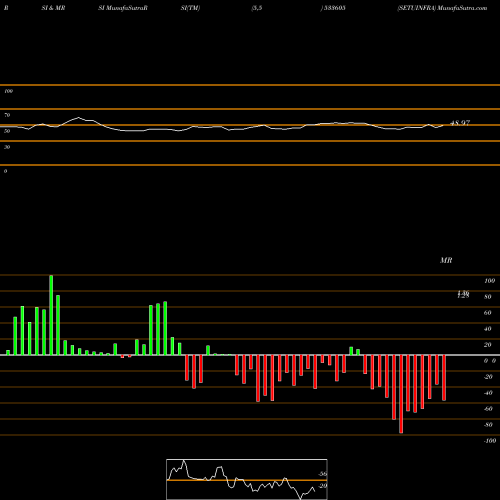Click the -40 label on MR axis
Viewport: 500px width, 500px height.
(x=488, y=393)
